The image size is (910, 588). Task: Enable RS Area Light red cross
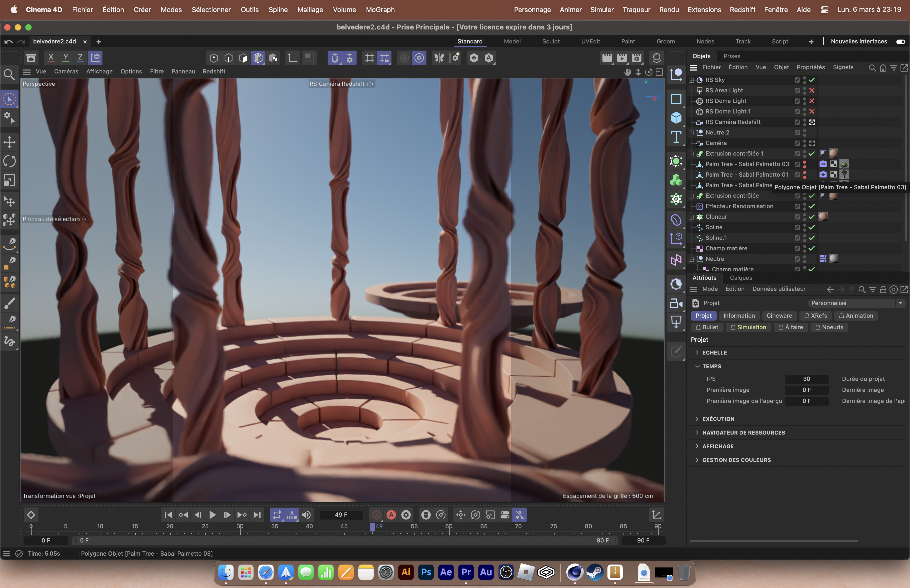point(812,91)
